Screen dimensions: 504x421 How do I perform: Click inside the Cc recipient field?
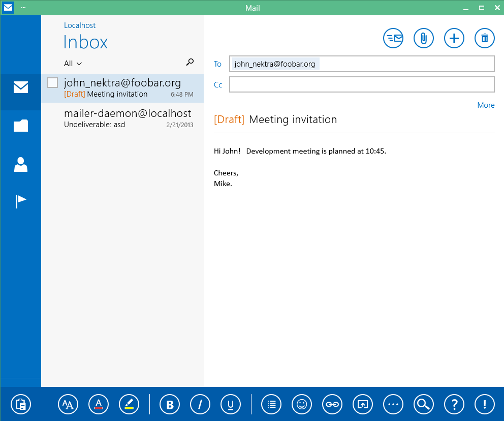(362, 84)
